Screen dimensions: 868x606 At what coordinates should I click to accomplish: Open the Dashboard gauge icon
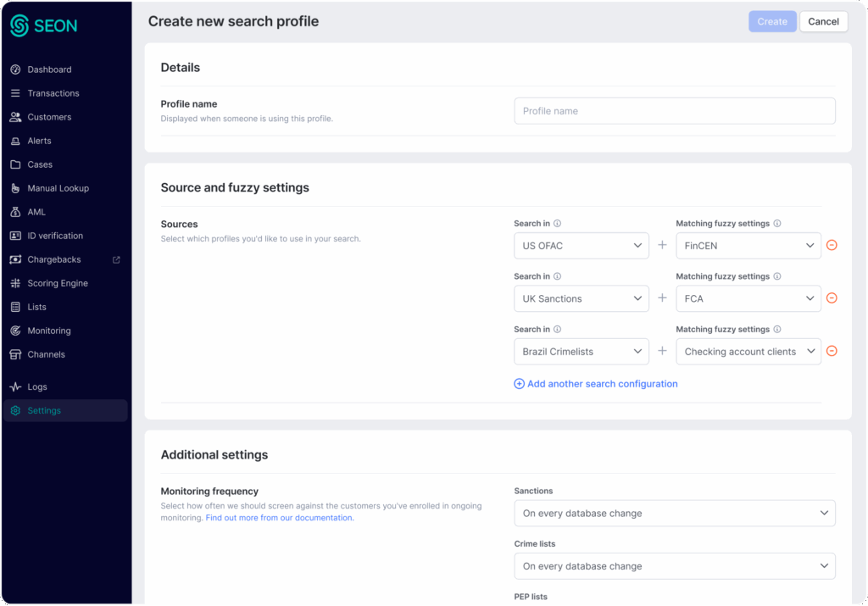pos(15,69)
